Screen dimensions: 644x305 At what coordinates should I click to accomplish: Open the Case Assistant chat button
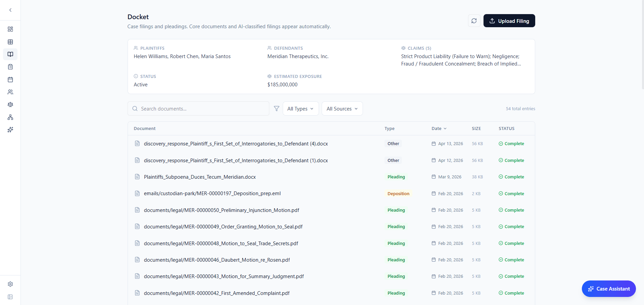click(609, 289)
